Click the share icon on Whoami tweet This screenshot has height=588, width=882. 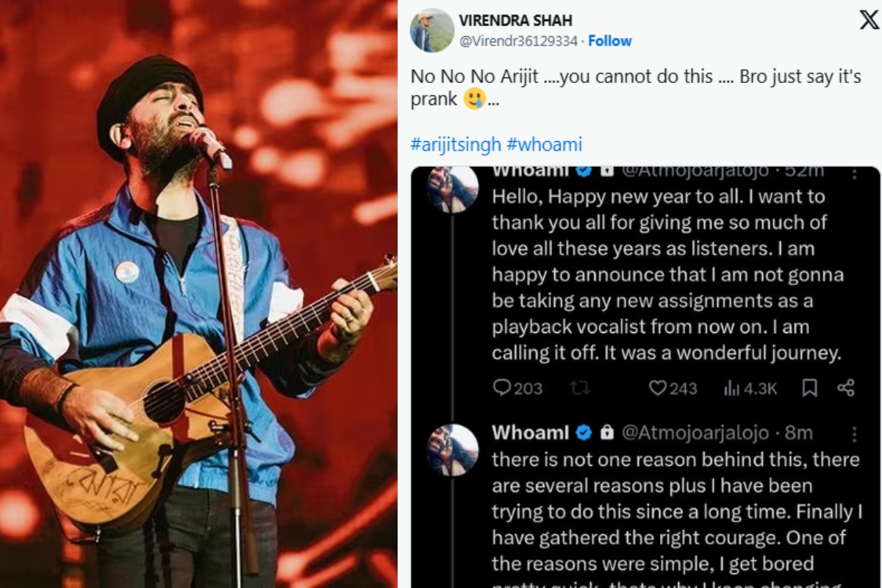pos(846,387)
